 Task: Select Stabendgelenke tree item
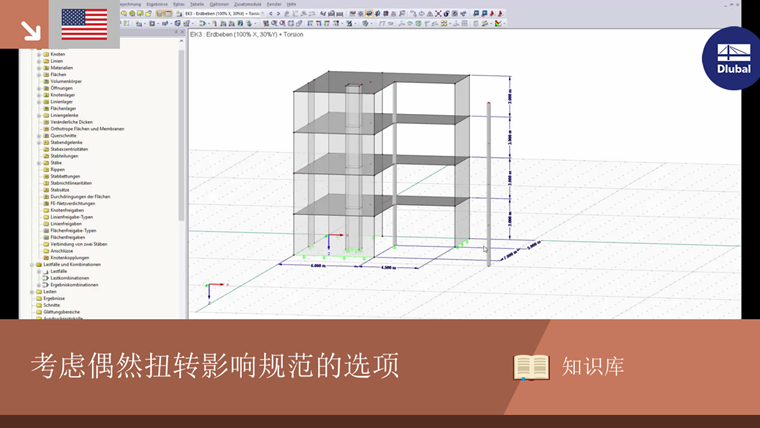tap(66, 143)
